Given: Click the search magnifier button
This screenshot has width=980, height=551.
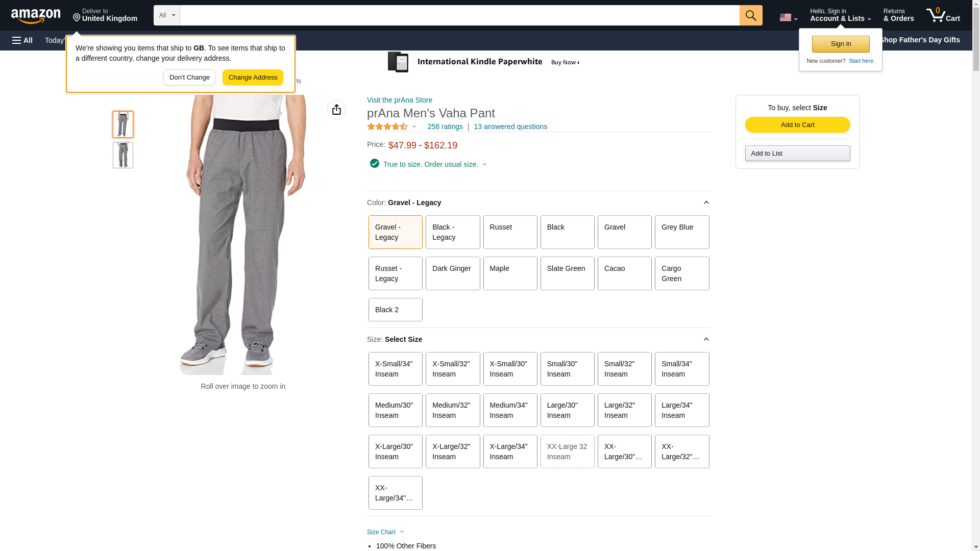Looking at the screenshot, I should pyautogui.click(x=750, y=15).
